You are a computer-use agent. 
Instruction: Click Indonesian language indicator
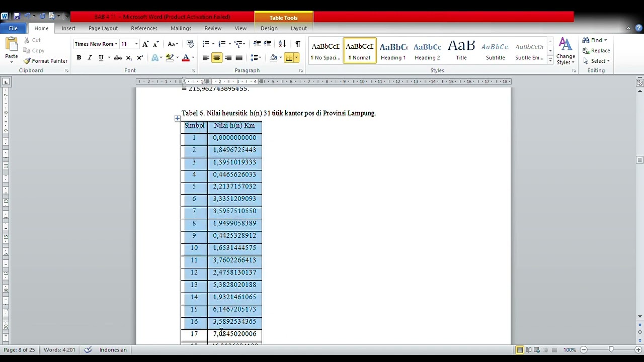coord(113,350)
